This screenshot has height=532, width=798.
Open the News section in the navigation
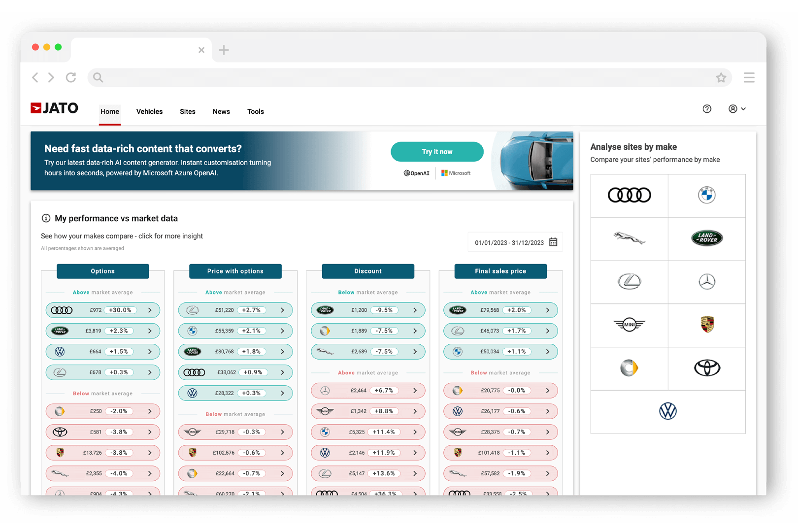[221, 111]
